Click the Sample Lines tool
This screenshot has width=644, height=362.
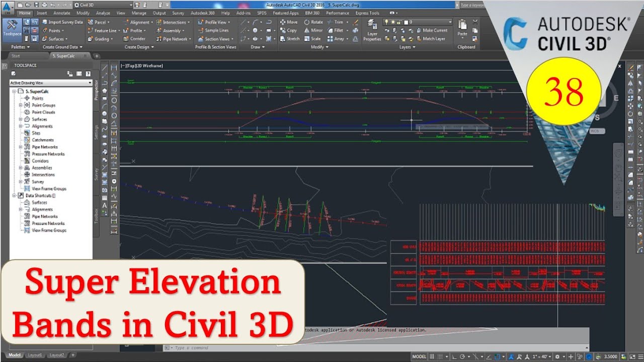point(212,30)
